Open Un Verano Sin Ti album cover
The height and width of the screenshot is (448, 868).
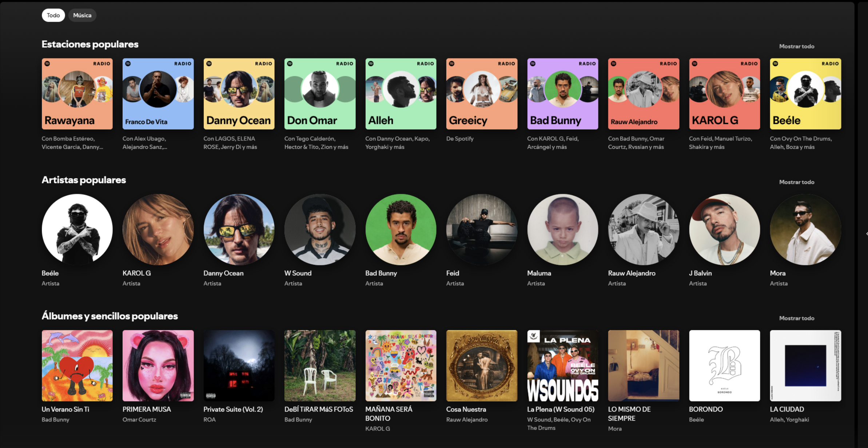[77, 365]
